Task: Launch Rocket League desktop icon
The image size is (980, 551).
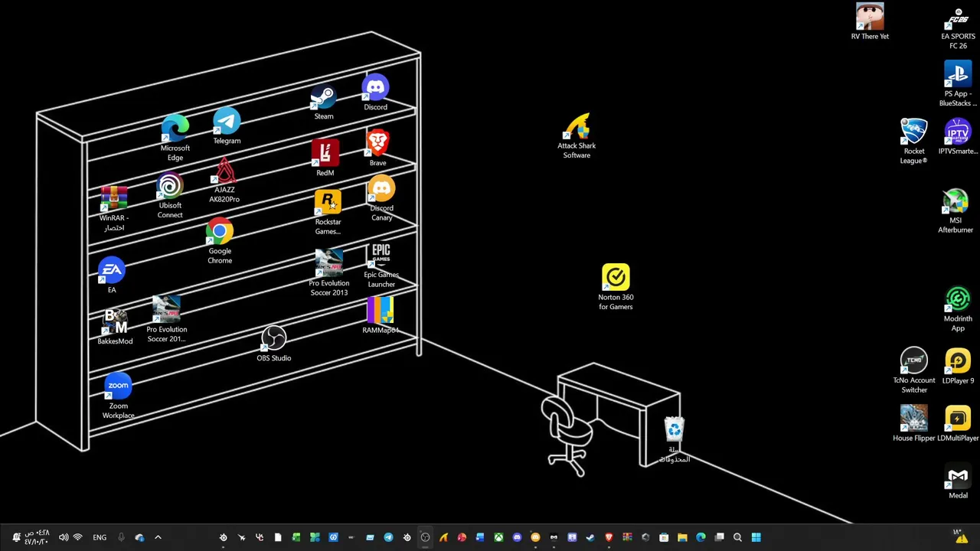Action: (x=913, y=142)
